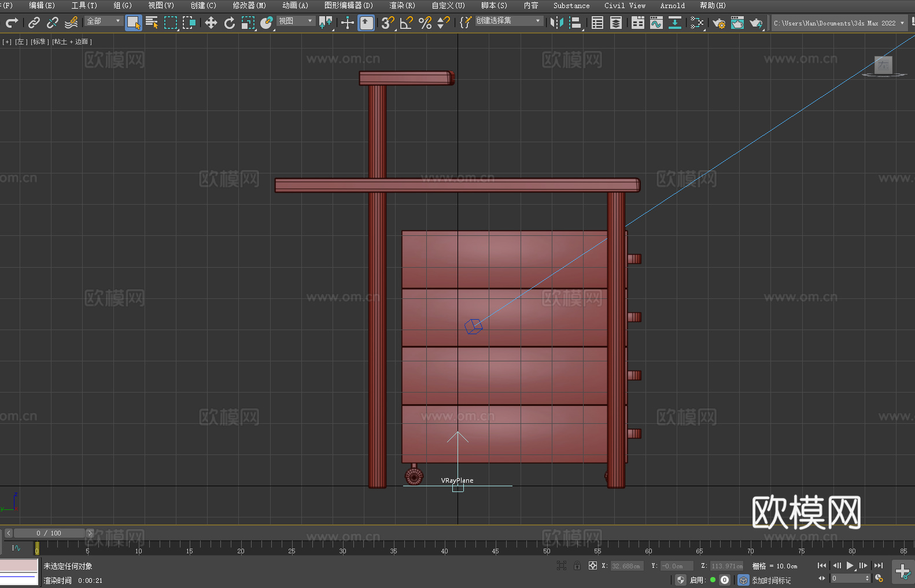This screenshot has height=588, width=915.
Task: Open the viewport 标准 shading menu
Action: (39, 42)
